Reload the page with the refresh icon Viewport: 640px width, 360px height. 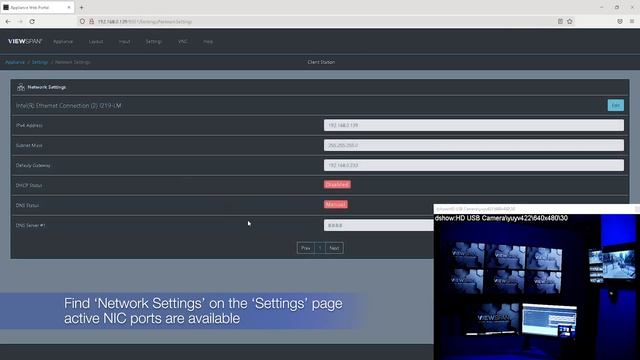point(32,21)
